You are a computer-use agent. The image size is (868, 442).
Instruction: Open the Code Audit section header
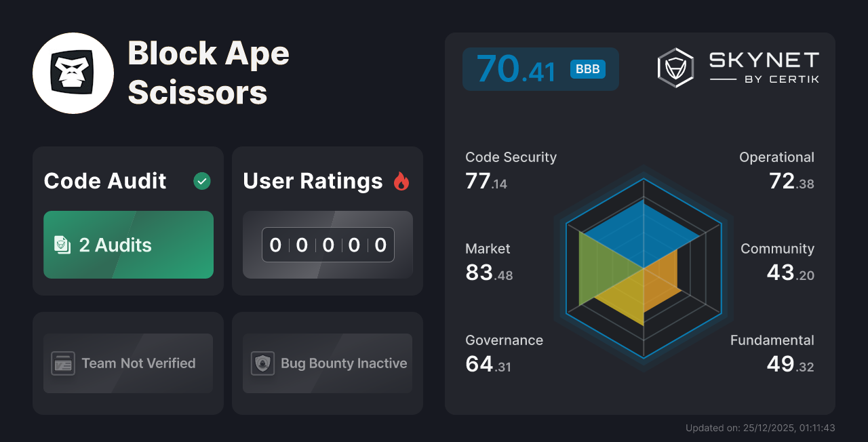click(104, 181)
